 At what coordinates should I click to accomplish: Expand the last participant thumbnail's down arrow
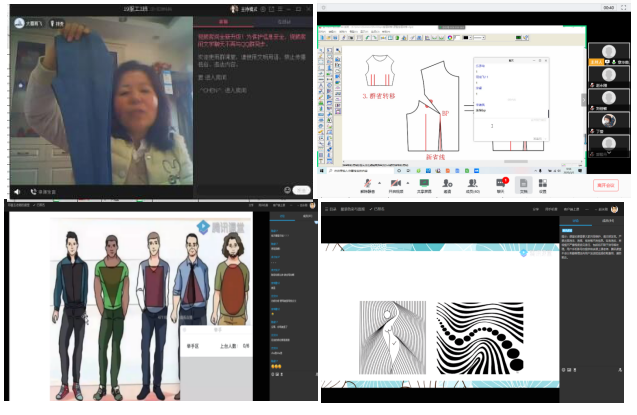pos(609,153)
